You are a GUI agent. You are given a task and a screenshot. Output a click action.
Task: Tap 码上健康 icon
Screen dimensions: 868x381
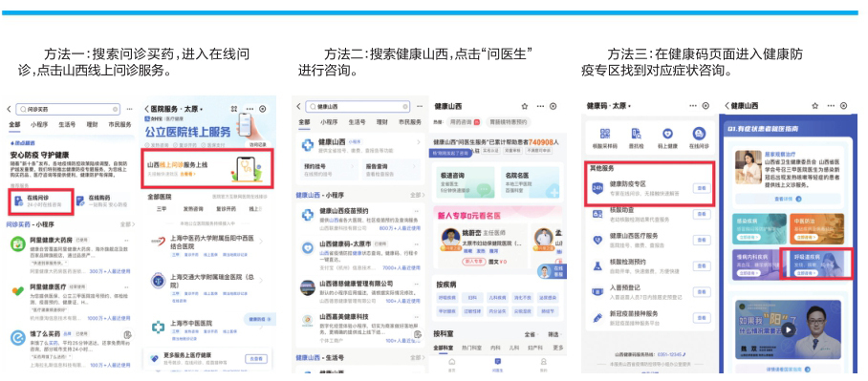click(668, 134)
